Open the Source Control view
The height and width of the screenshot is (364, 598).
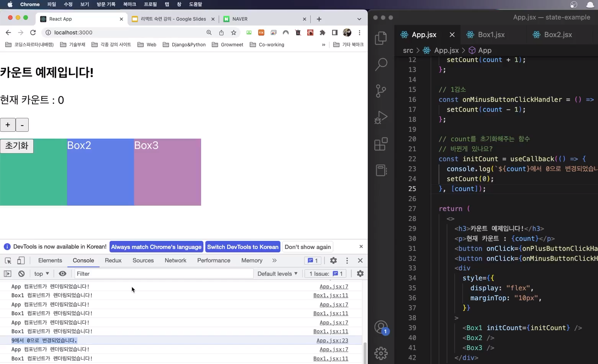coord(381,91)
